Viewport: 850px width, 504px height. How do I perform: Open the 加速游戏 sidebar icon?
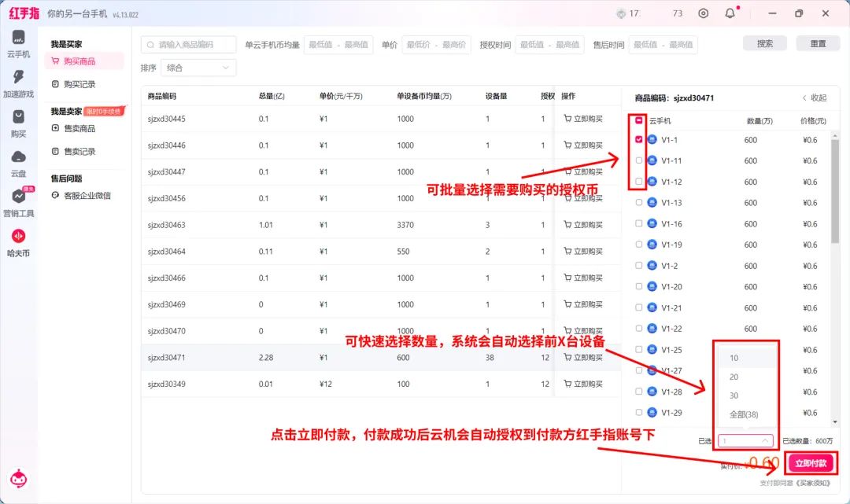[x=18, y=77]
